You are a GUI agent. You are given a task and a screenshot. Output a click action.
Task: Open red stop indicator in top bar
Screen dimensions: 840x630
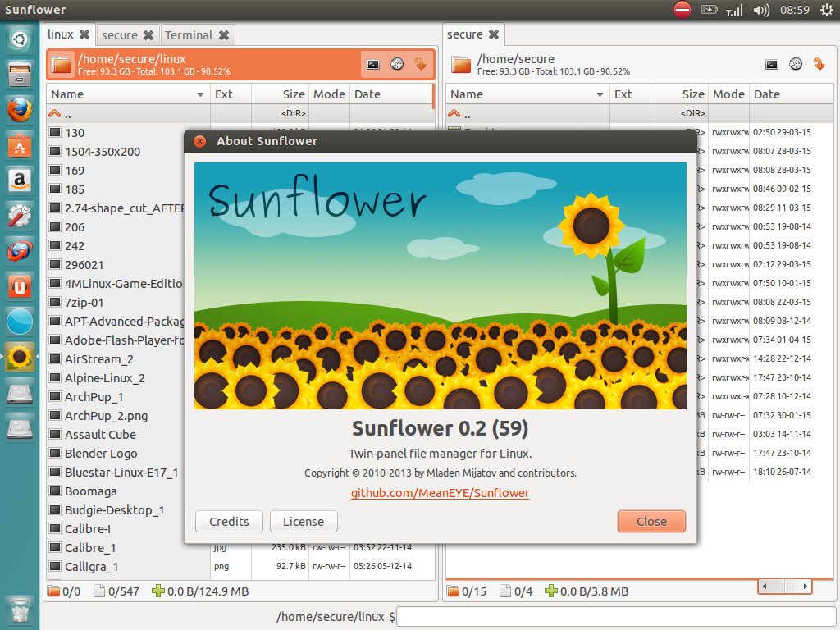click(682, 10)
